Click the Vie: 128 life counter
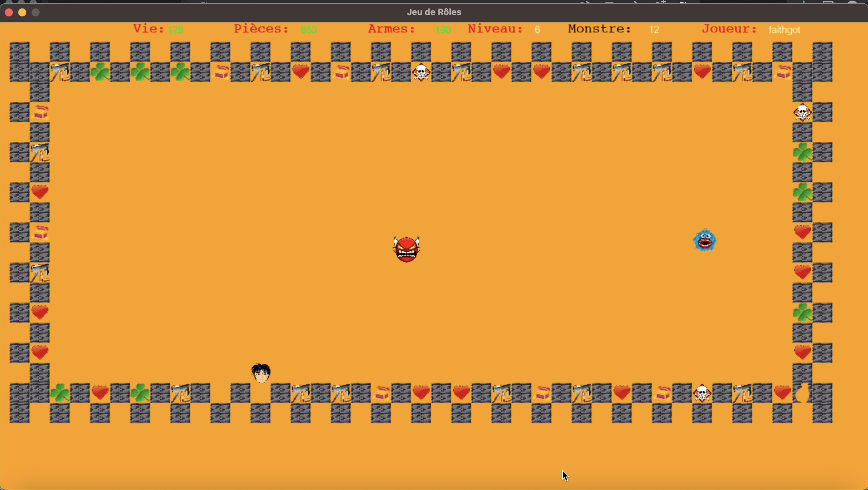The width and height of the screenshot is (868, 490). [x=158, y=29]
